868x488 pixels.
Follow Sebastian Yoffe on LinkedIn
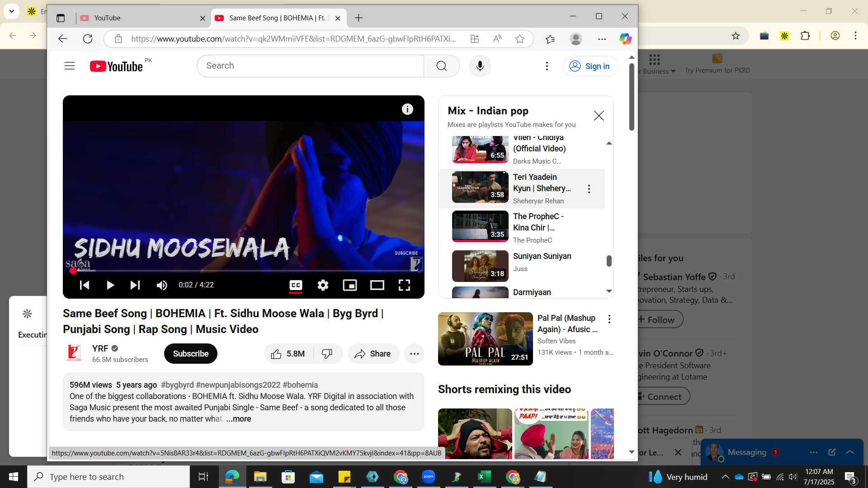pyautogui.click(x=659, y=319)
